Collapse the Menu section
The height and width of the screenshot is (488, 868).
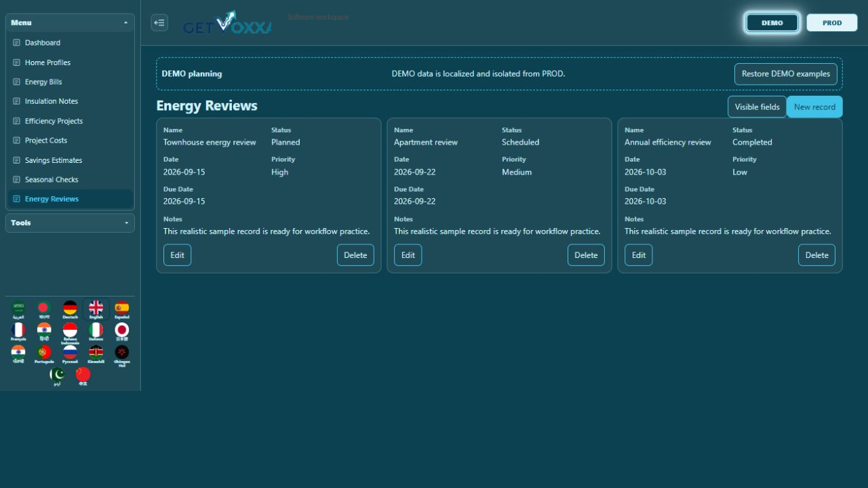point(70,22)
